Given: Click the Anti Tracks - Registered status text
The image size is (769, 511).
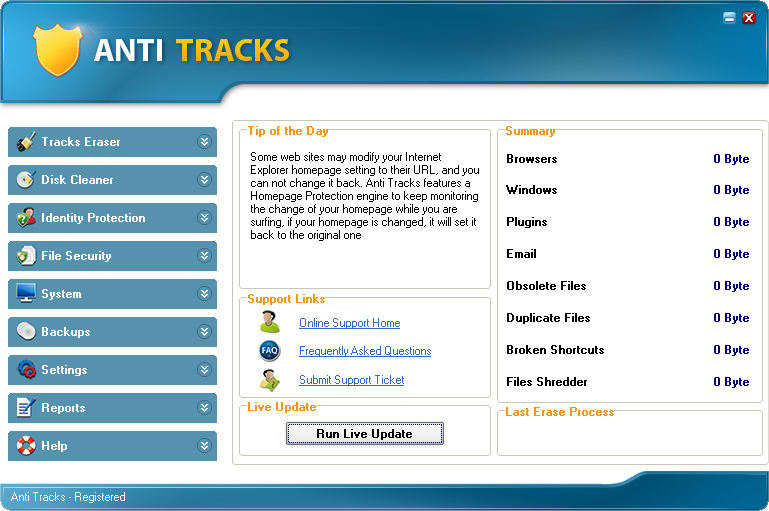Looking at the screenshot, I should point(68,497).
